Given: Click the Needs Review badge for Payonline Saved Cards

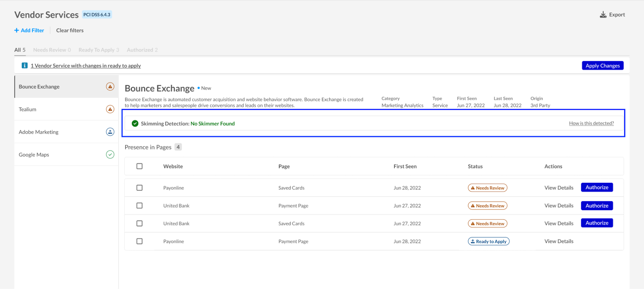Looking at the screenshot, I should coord(487,188).
